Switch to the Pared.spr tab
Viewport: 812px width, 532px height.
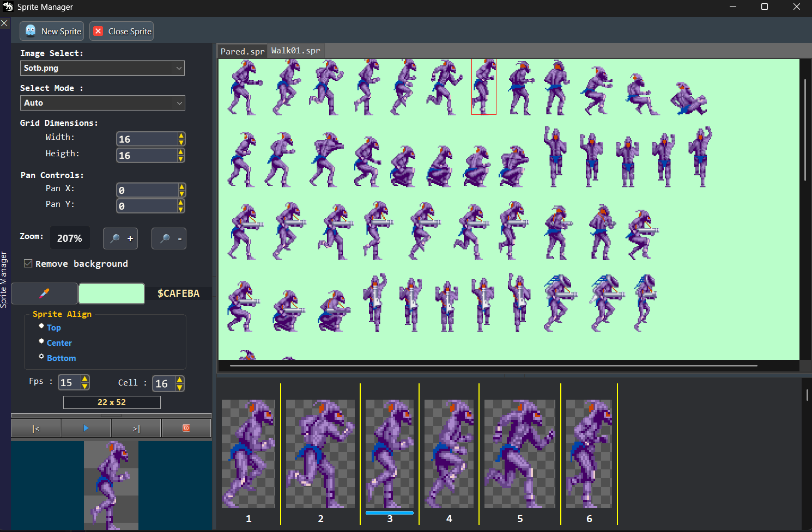pos(241,51)
